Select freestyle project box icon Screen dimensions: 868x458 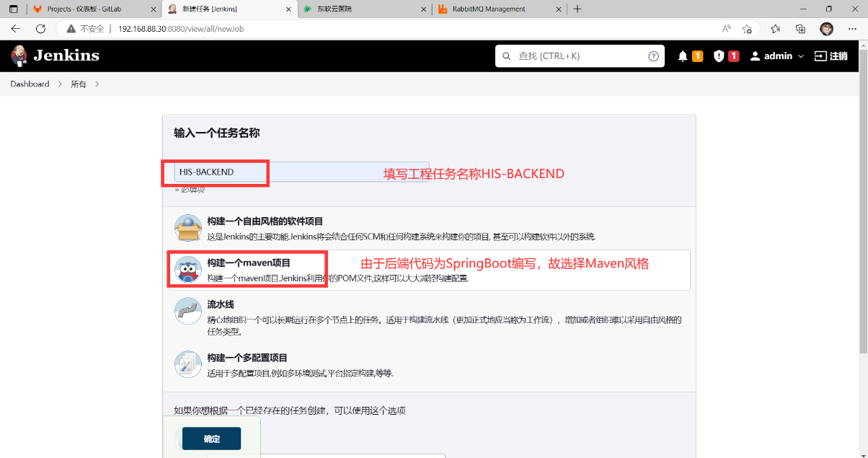pyautogui.click(x=188, y=228)
